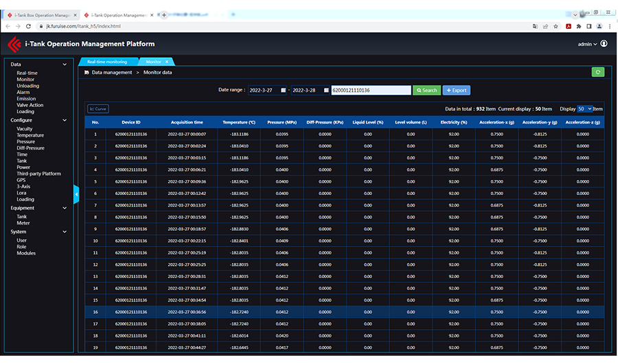Viewport: 618px width, 364px height.
Task: Collapse the Configure section in sidebar
Action: point(65,120)
